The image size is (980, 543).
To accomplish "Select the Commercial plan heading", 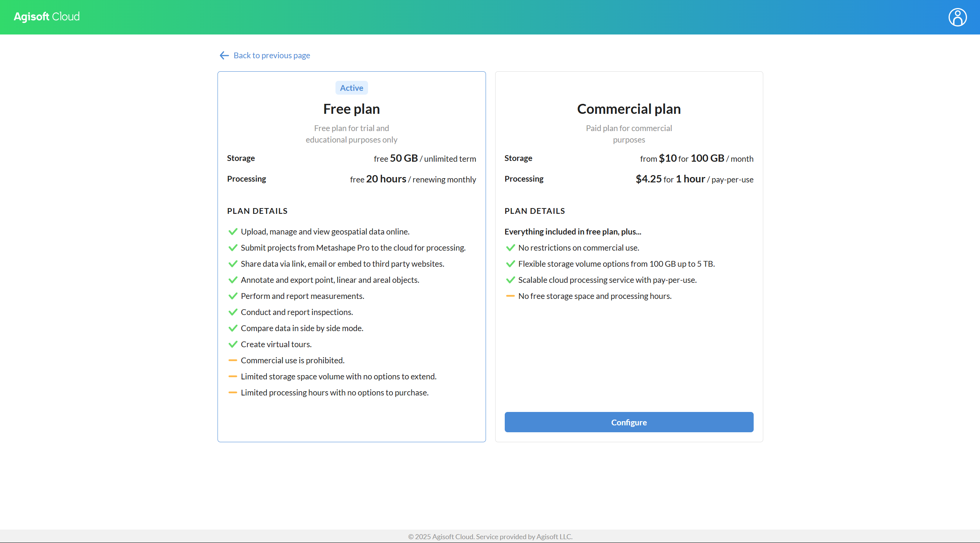I will (x=628, y=109).
